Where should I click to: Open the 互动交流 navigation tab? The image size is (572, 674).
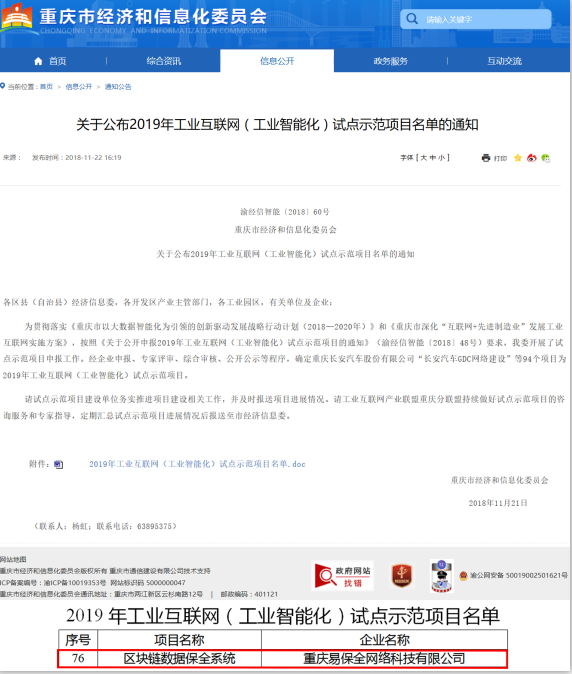tap(504, 61)
